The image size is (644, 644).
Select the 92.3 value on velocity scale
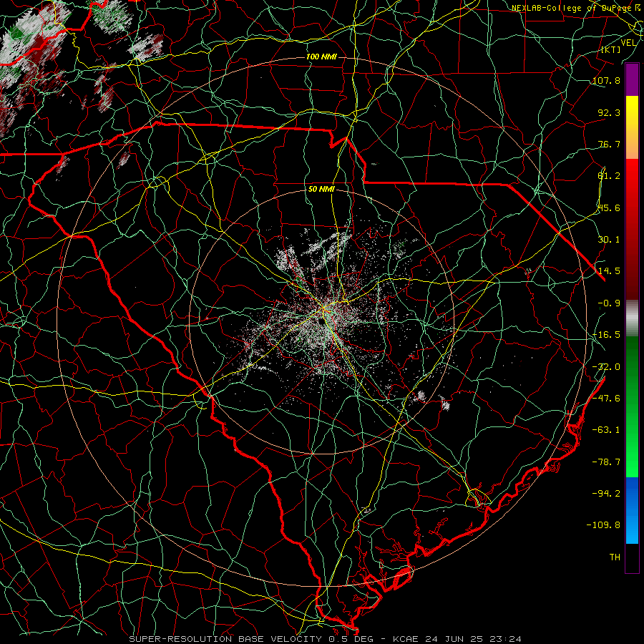[609, 112]
